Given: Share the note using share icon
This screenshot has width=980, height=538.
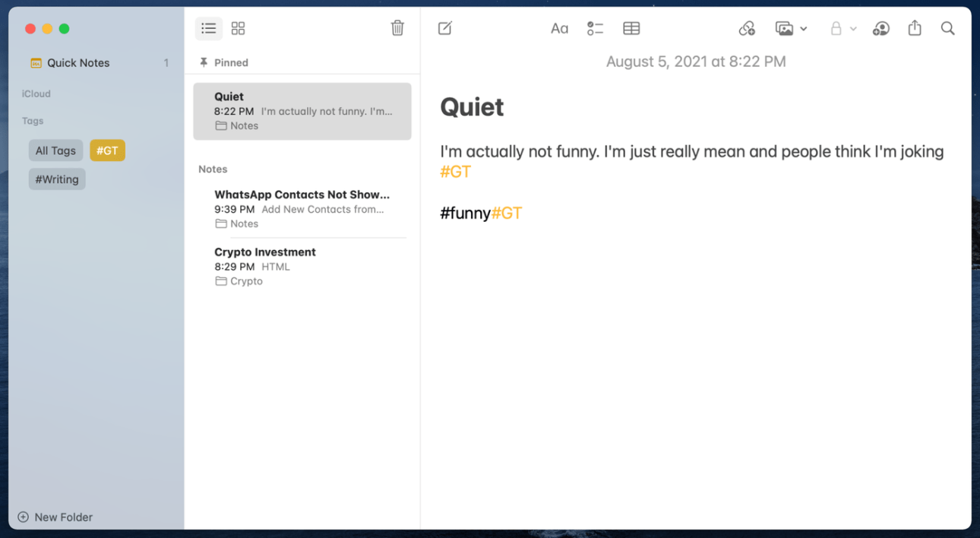Looking at the screenshot, I should pos(915,29).
